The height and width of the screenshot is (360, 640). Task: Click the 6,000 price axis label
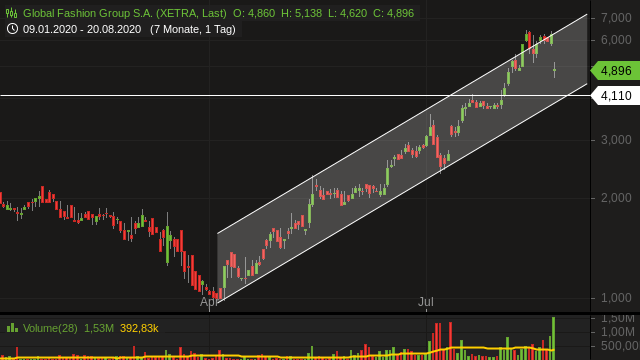click(x=616, y=40)
